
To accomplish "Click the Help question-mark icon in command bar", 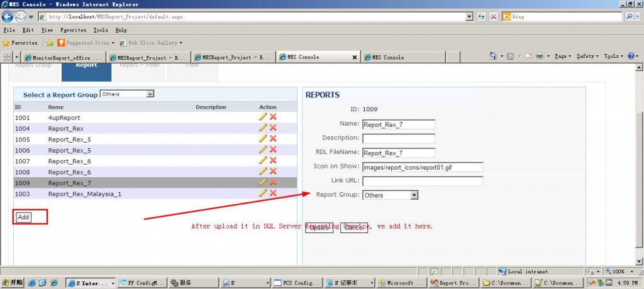I will [631, 57].
